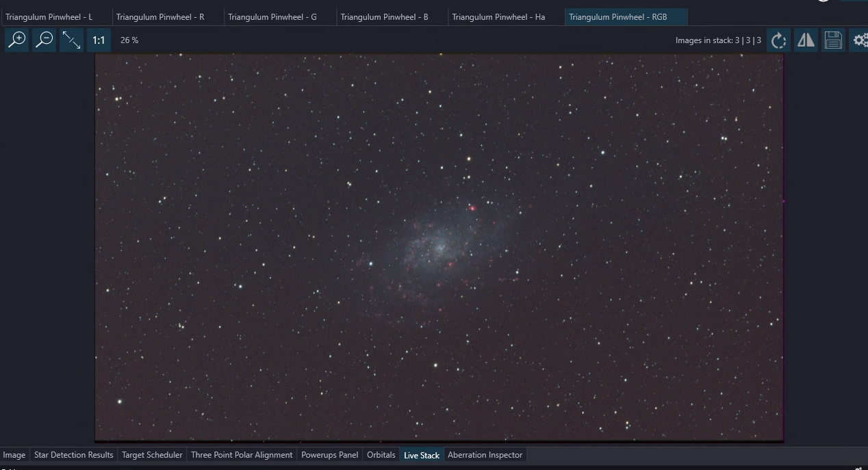The height and width of the screenshot is (470, 868).
Task: Click the zoom in magnifier icon
Action: click(16, 40)
